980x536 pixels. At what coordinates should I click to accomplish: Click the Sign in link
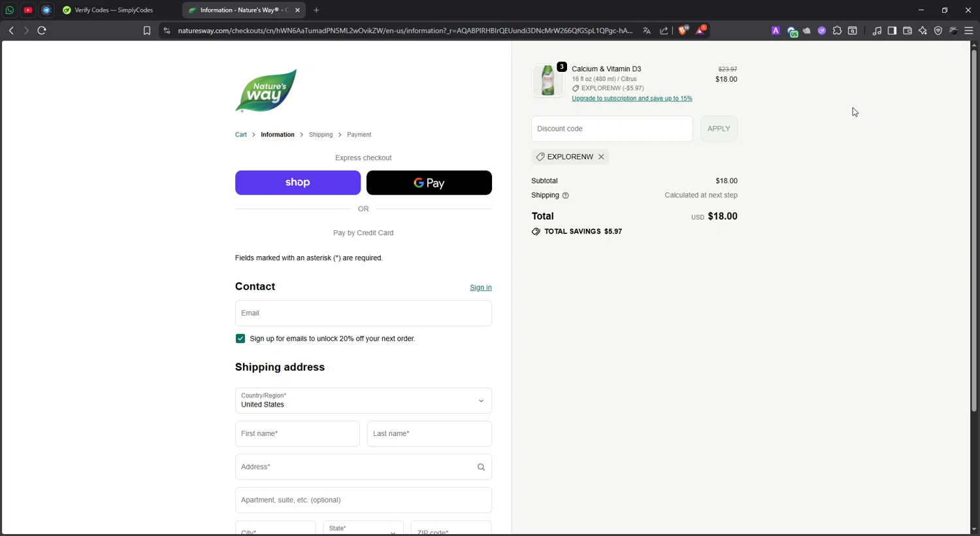click(481, 288)
